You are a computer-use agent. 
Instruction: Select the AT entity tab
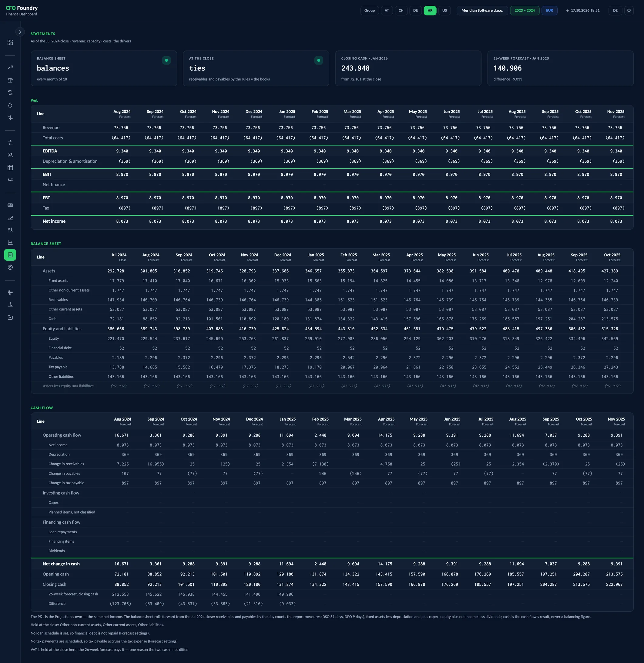tap(387, 11)
